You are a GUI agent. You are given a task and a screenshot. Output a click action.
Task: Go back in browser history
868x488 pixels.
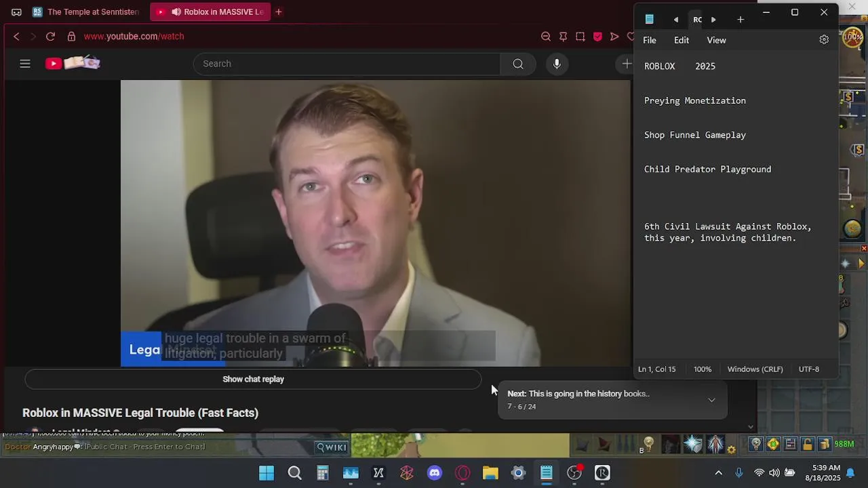[16, 36]
